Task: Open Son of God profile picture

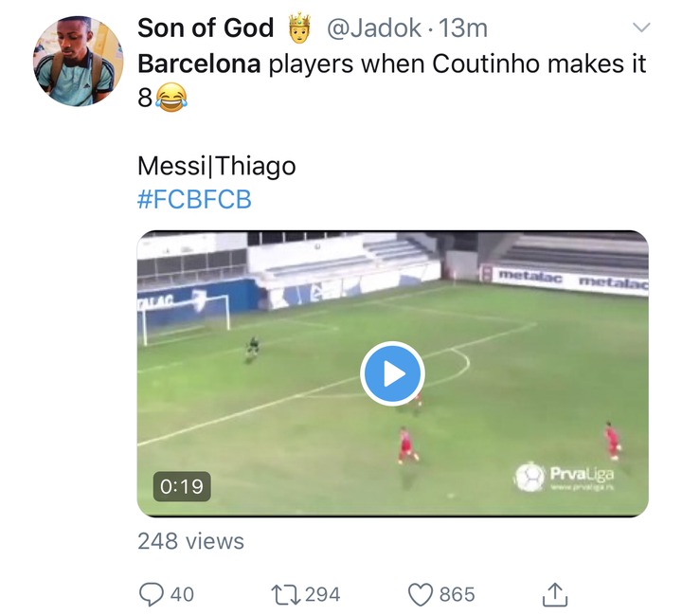Action: [x=79, y=62]
